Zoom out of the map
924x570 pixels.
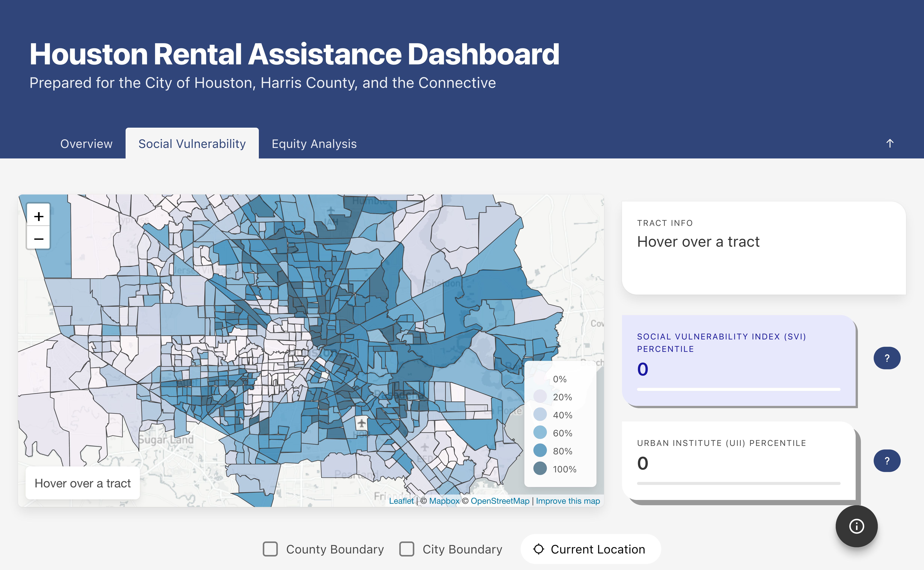click(x=38, y=239)
